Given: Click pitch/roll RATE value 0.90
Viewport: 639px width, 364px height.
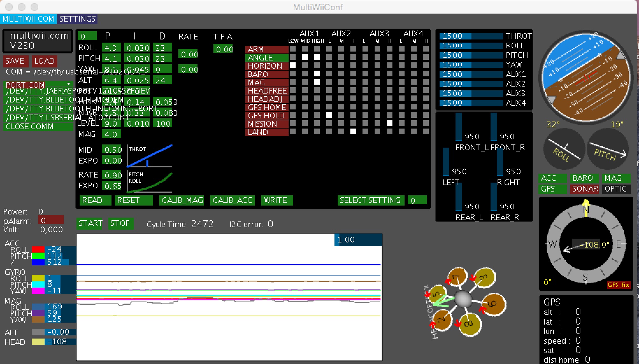Looking at the screenshot, I should (x=112, y=175).
